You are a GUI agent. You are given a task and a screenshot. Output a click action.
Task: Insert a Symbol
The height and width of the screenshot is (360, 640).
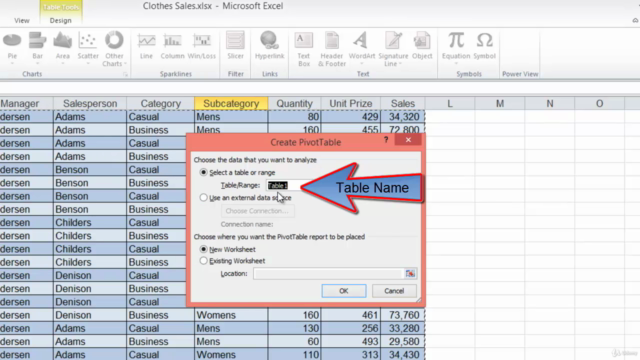484,46
